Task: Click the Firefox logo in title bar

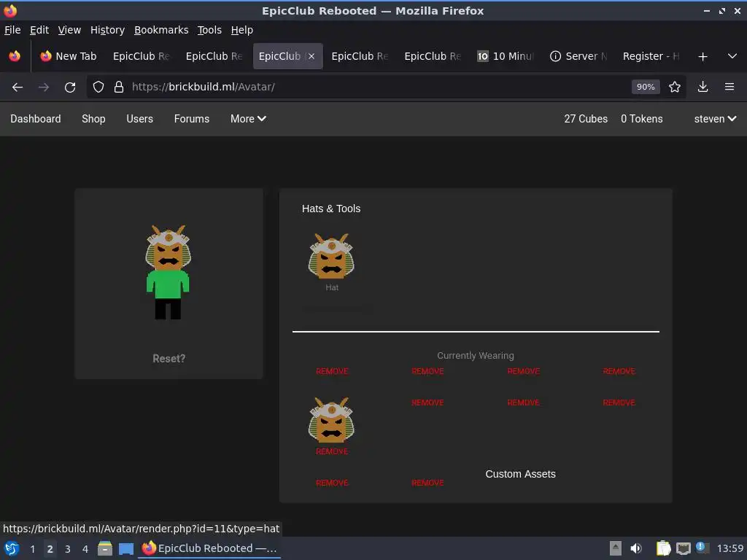Action: click(x=10, y=10)
